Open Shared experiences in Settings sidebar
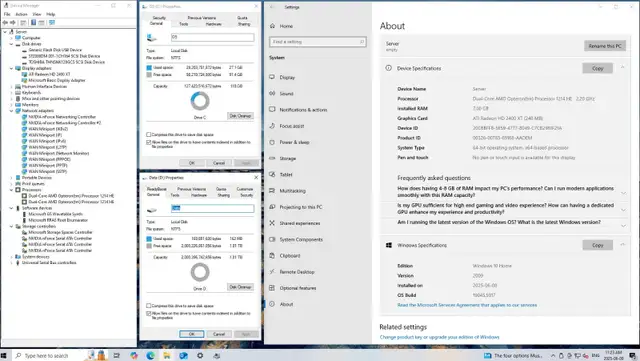This screenshot has width=640, height=361. (300, 223)
